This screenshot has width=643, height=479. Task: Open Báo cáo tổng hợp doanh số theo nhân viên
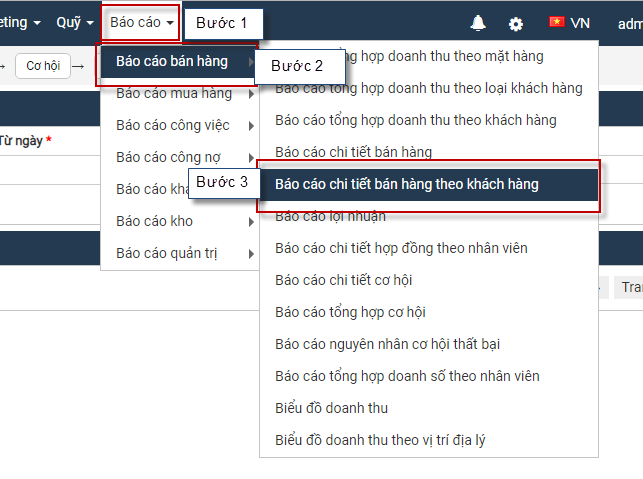point(407,376)
